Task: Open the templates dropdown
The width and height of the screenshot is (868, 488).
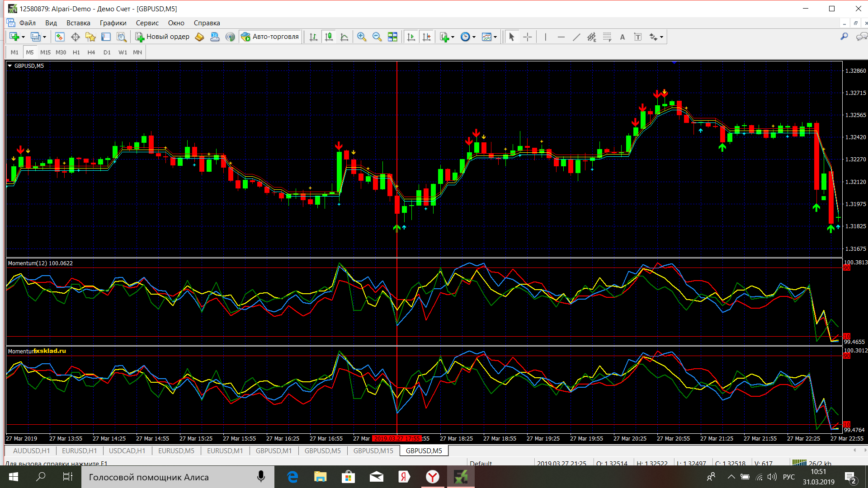Action: (x=495, y=37)
